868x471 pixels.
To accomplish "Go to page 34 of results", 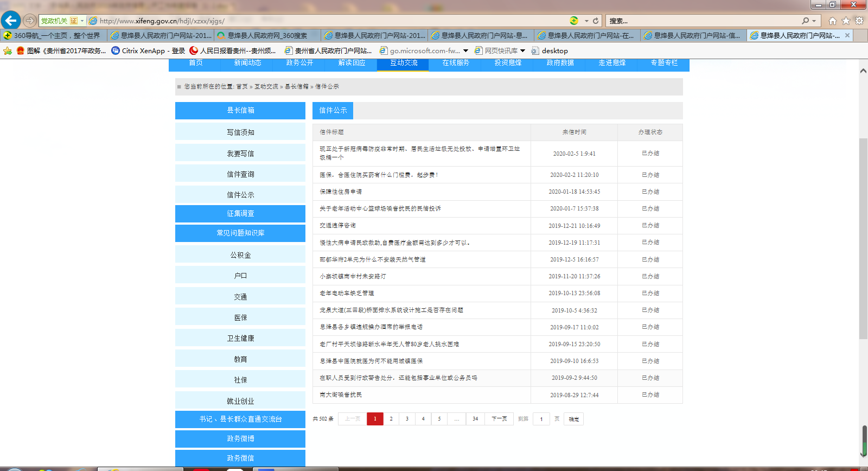I will [x=475, y=419].
